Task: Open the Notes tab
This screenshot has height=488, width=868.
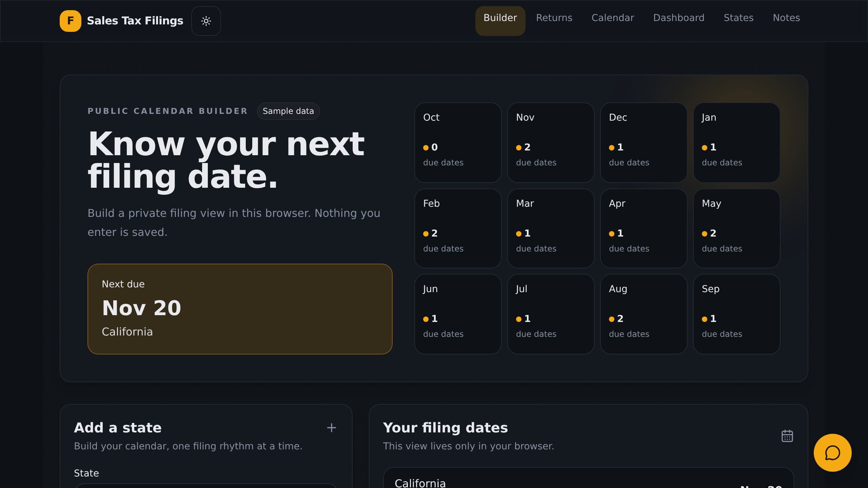Action: pos(786,18)
